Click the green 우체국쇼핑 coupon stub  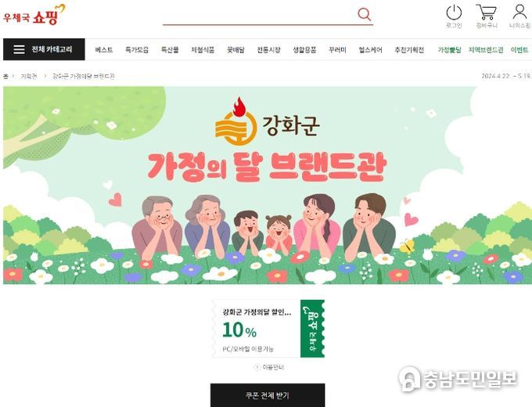click(x=312, y=328)
